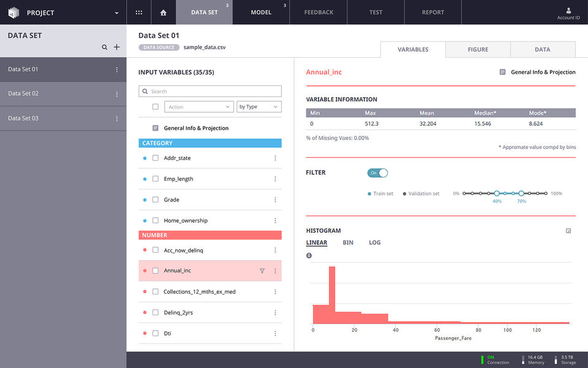
Task: Open the PROJECT dropdown arrow
Action: pyautogui.click(x=116, y=13)
